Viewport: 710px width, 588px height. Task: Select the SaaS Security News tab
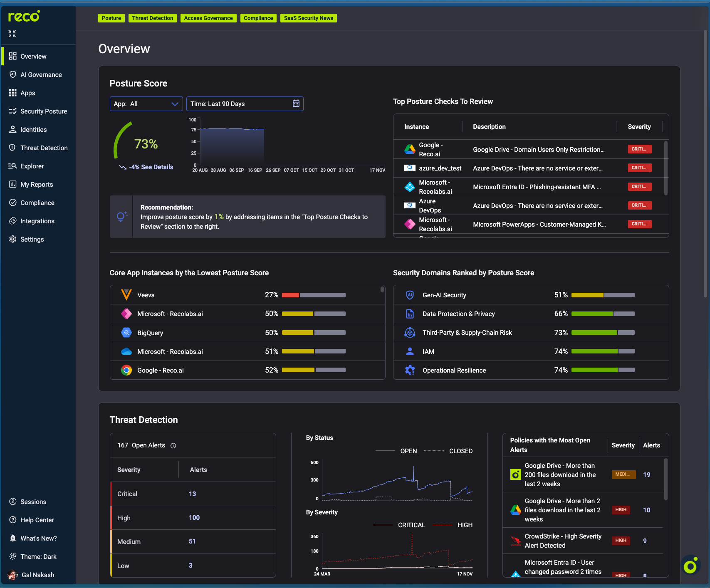pyautogui.click(x=309, y=18)
